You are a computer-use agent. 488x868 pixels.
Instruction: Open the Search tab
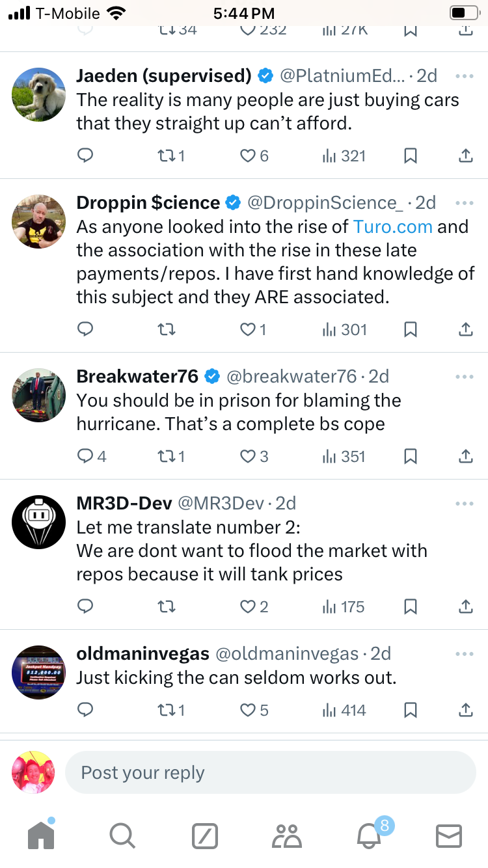point(122,836)
